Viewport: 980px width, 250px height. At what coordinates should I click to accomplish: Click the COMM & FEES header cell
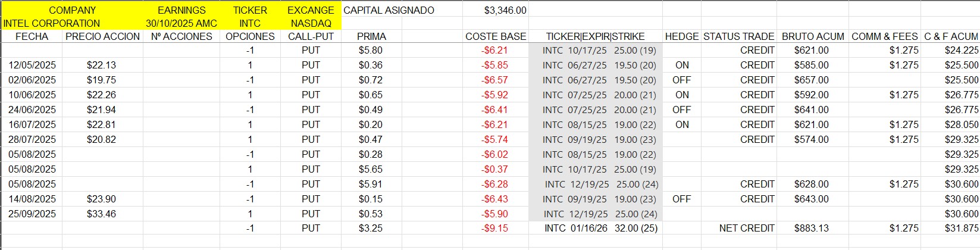(885, 36)
